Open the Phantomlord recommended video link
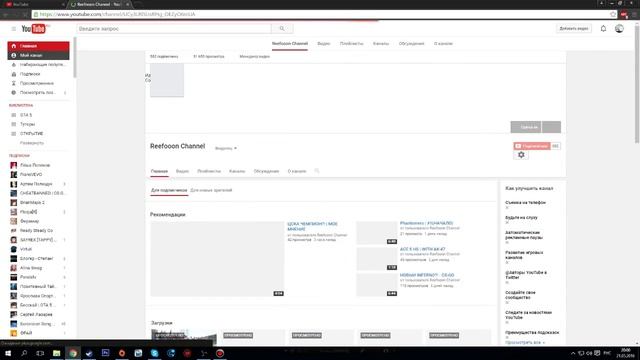Viewport: 640px width, 360px height. tap(426, 223)
